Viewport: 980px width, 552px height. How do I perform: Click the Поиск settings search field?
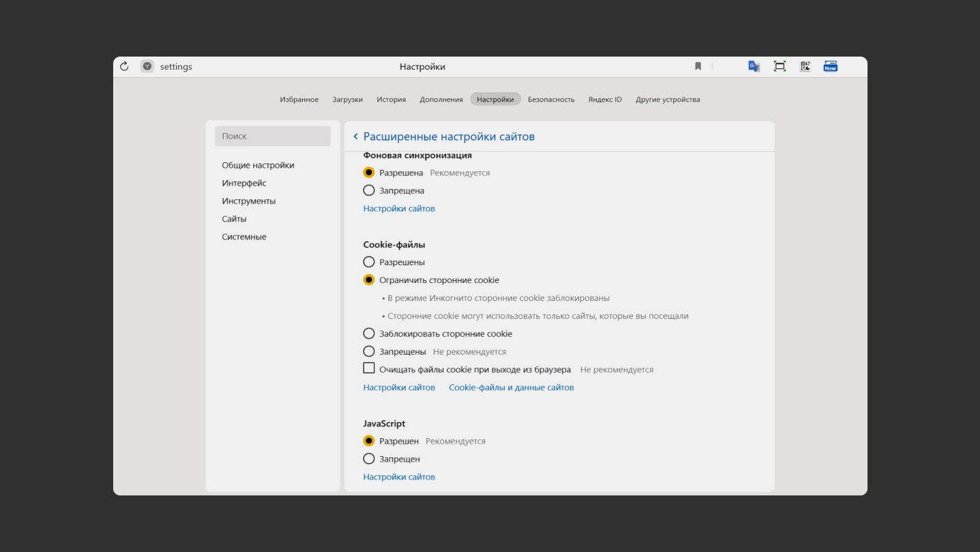(x=273, y=136)
